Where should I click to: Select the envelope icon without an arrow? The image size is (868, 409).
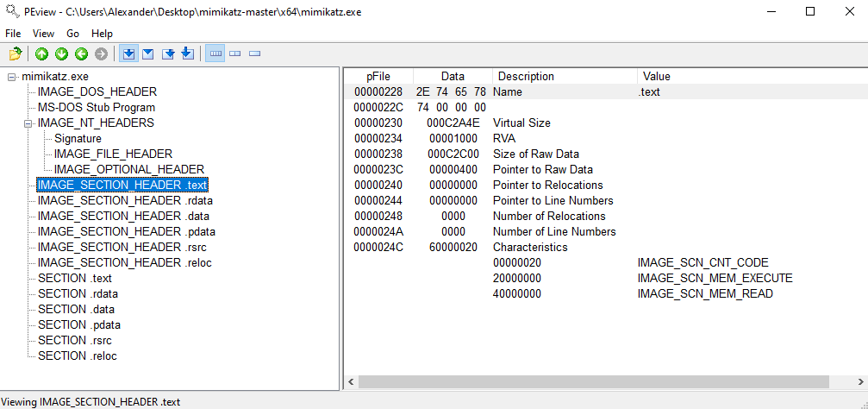pyautogui.click(x=147, y=53)
